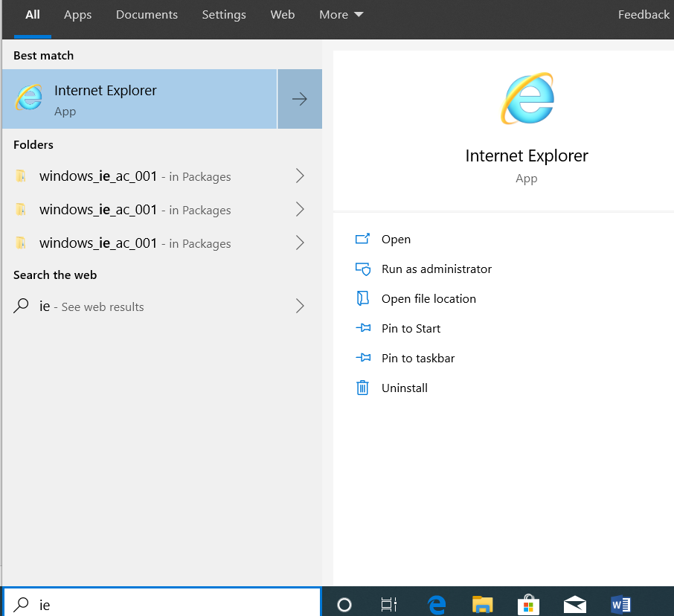
Task: Open the Microsoft Store taskbar icon
Action: point(528,605)
